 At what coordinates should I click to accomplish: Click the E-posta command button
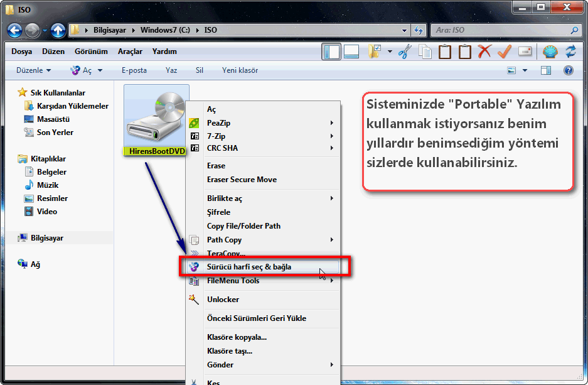(134, 70)
